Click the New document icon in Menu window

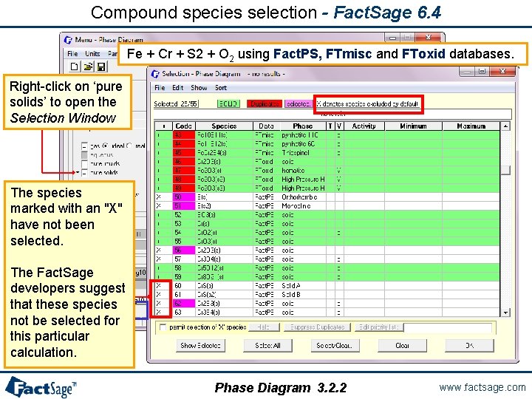(x=75, y=66)
